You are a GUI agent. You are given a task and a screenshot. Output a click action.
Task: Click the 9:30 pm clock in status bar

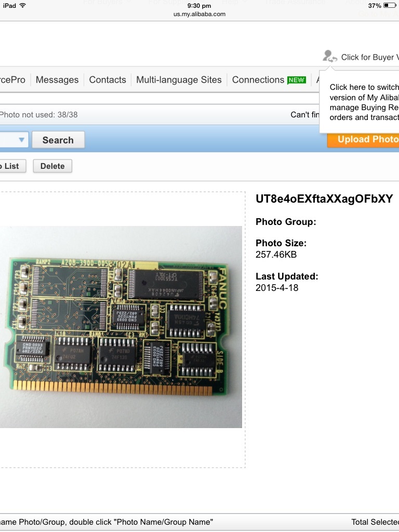pyautogui.click(x=199, y=5)
